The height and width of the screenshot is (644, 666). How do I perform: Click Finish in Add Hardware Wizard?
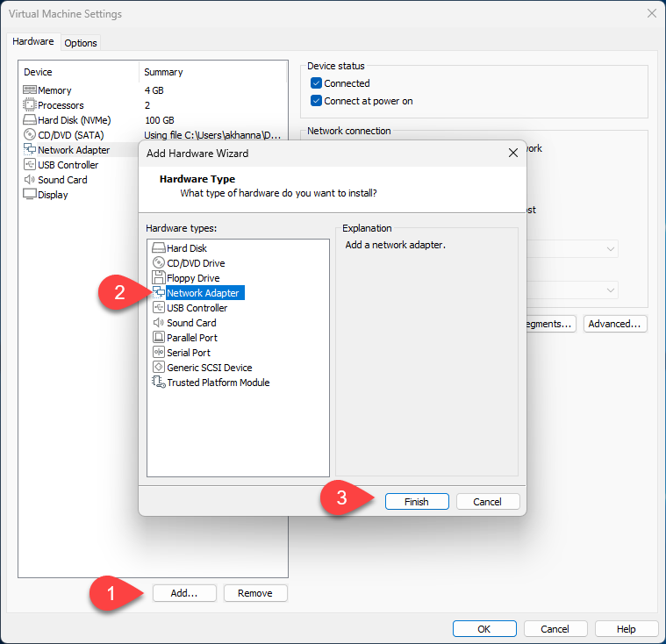pos(417,501)
